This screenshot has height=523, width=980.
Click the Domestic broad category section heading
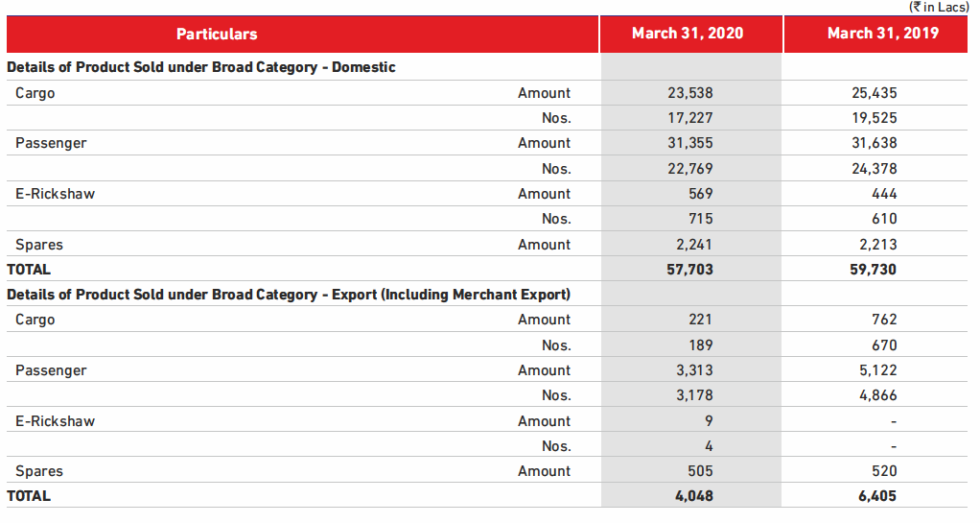coord(201,67)
